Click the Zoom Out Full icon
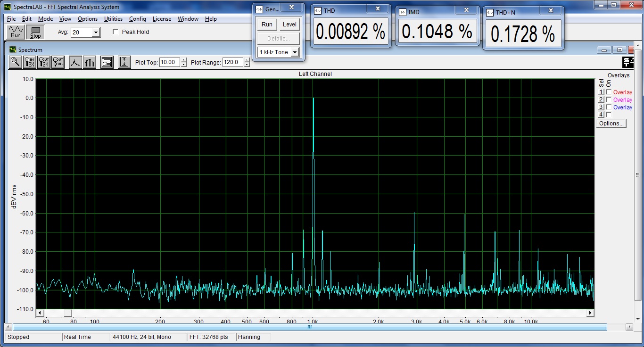 click(58, 62)
